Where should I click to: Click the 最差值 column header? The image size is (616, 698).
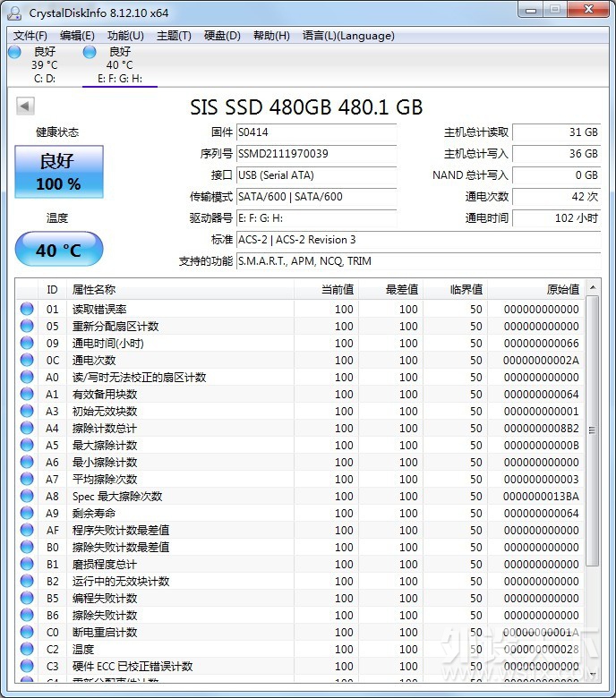pyautogui.click(x=390, y=290)
